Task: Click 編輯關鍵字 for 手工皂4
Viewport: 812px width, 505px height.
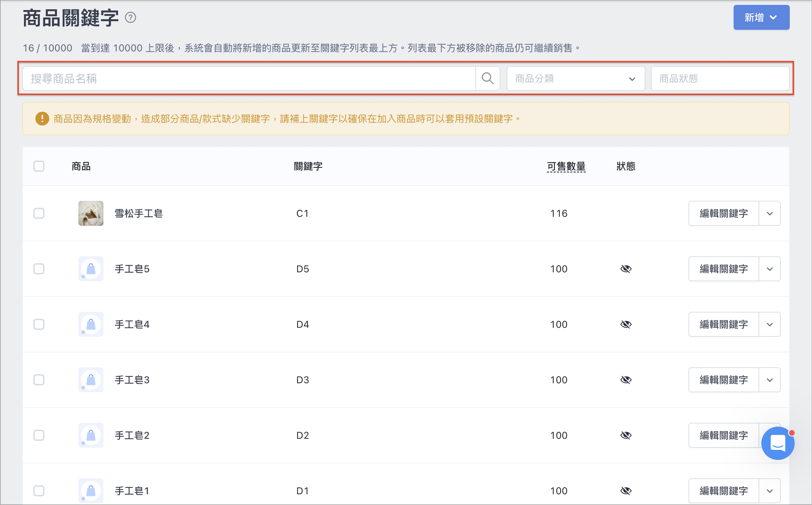Action: point(724,324)
